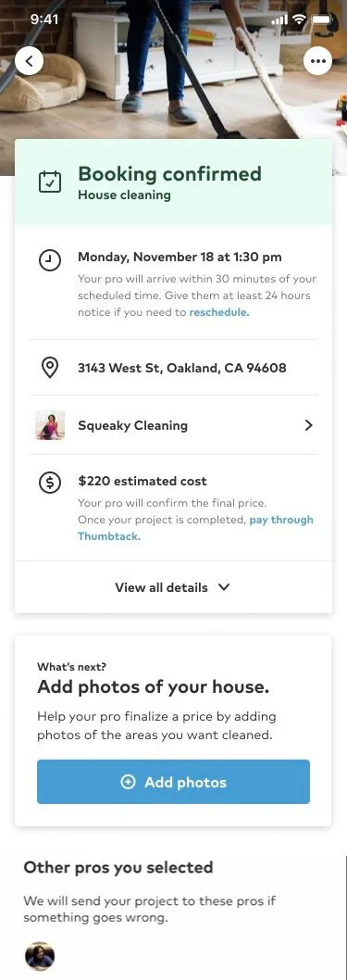Tap the Wi-Fi icon in status bar
Viewport: 347px width, 980px height.
click(300, 19)
